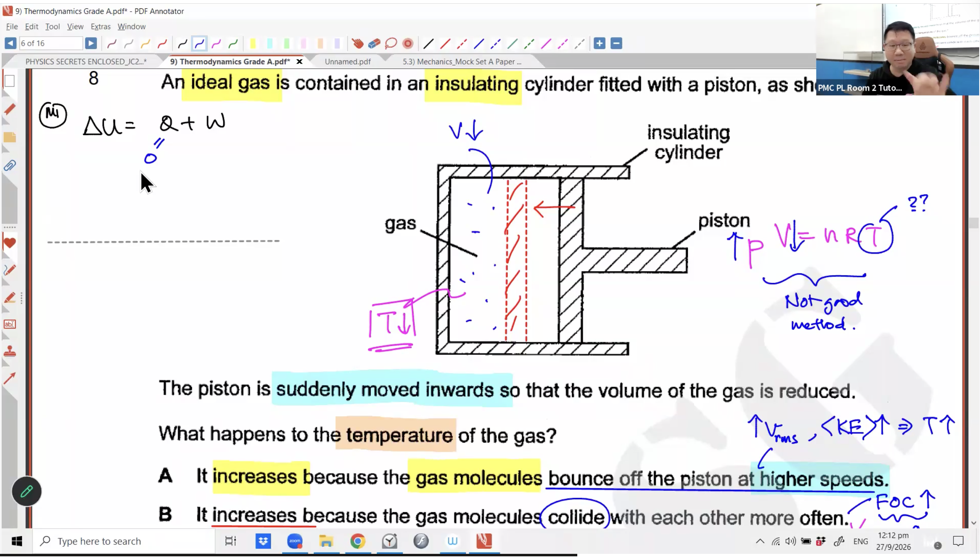The height and width of the screenshot is (558, 980).
Task: Enable the red laser pointer tool
Action: click(x=408, y=43)
